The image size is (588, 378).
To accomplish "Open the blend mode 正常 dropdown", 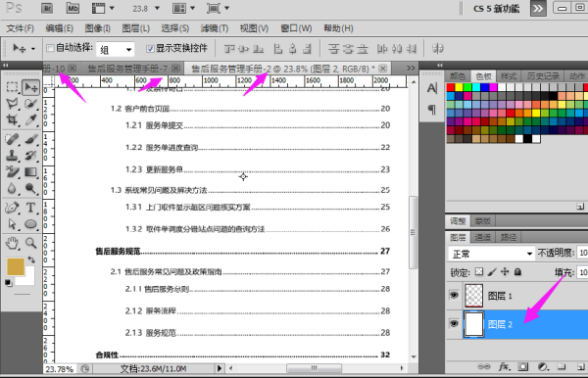I will [x=491, y=254].
